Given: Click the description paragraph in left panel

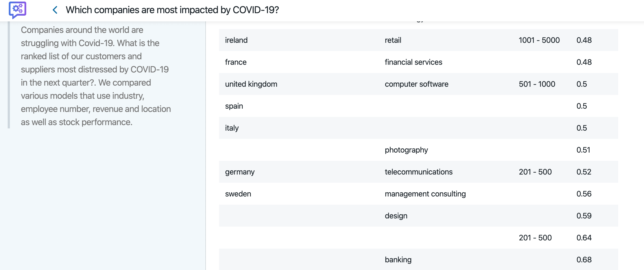Looking at the screenshot, I should pos(96,76).
